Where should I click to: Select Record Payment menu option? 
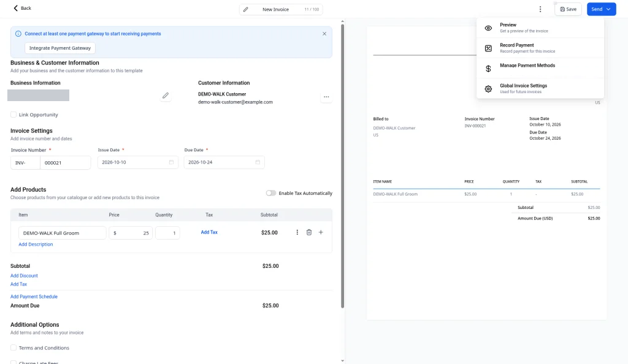[x=540, y=48]
